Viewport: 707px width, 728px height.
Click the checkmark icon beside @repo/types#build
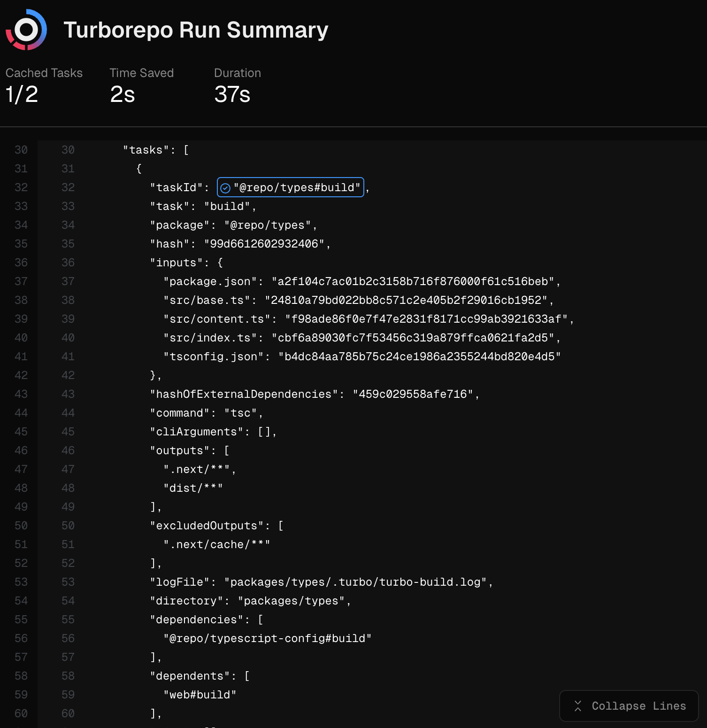pos(225,188)
